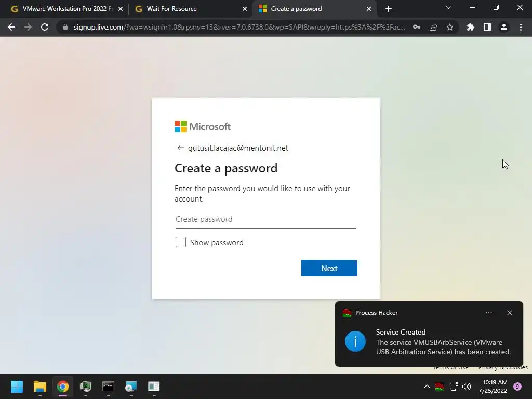Screen dimensions: 532x399
Task: Open the computer-monitor taskbar app
Action: (x=86, y=387)
